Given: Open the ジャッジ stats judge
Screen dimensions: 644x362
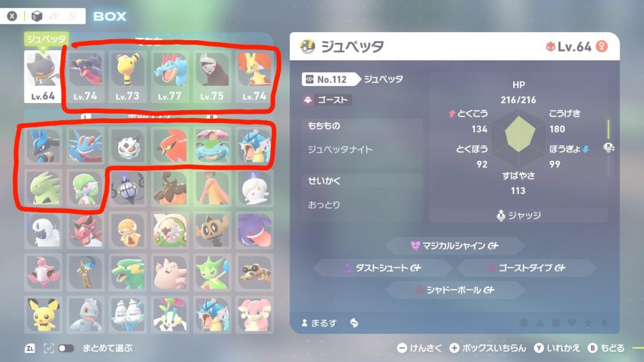Looking at the screenshot, I should [x=519, y=215].
